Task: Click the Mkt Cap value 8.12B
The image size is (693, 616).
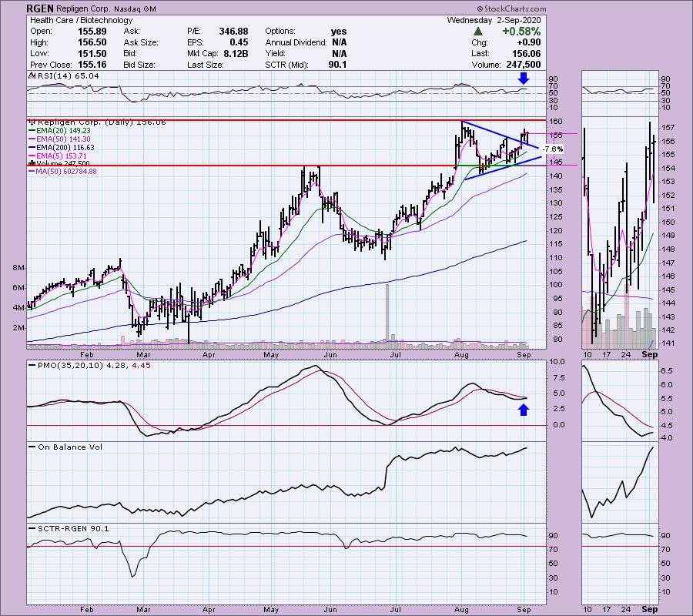Action: pos(236,53)
